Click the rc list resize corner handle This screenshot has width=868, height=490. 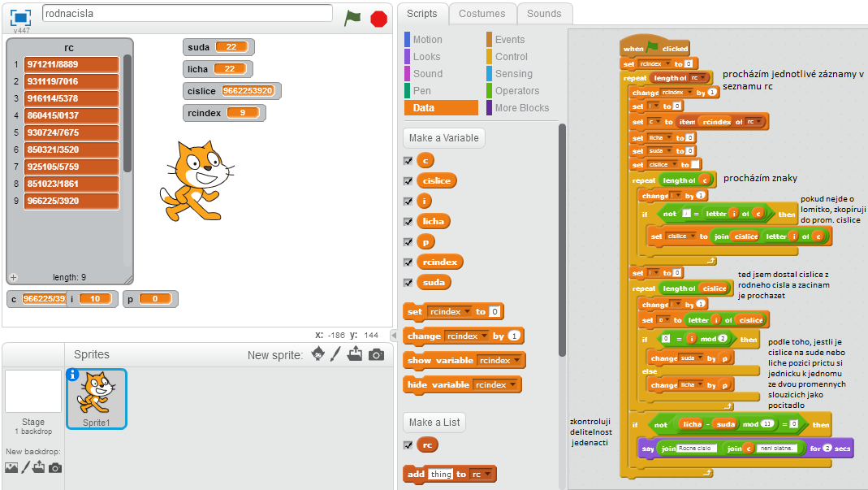click(x=128, y=280)
